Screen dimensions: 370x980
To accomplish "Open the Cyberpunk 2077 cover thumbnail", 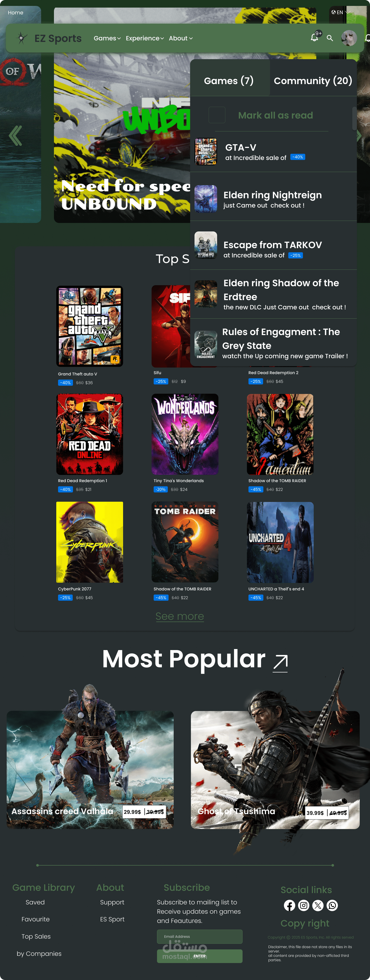I will coord(90,542).
